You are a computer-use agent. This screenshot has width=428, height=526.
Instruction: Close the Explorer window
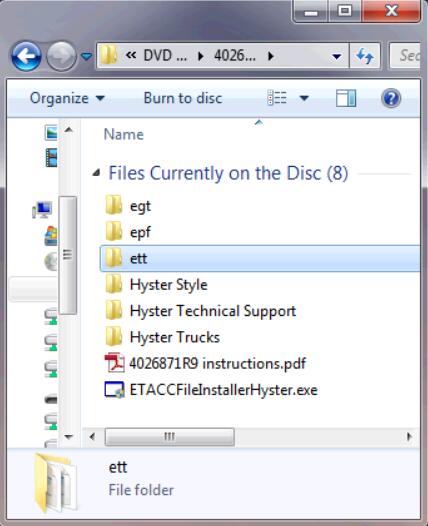coord(391,11)
